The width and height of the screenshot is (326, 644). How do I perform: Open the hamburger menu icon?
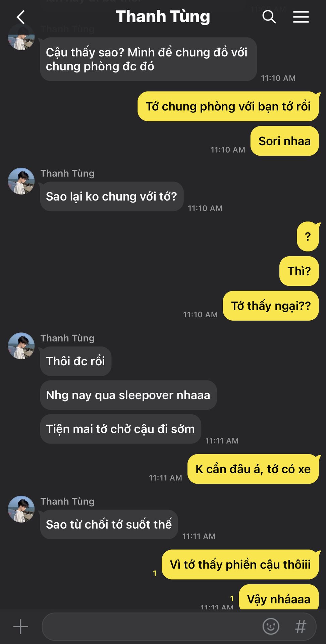[301, 17]
